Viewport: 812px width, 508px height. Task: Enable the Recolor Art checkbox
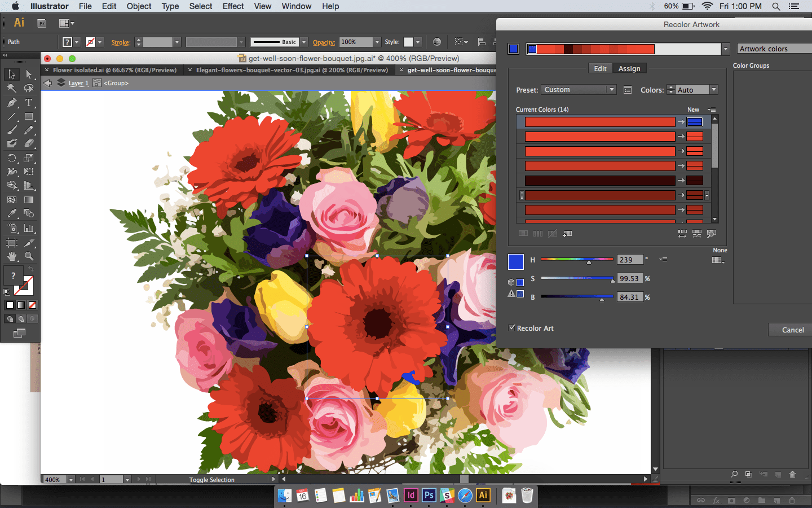pyautogui.click(x=512, y=328)
